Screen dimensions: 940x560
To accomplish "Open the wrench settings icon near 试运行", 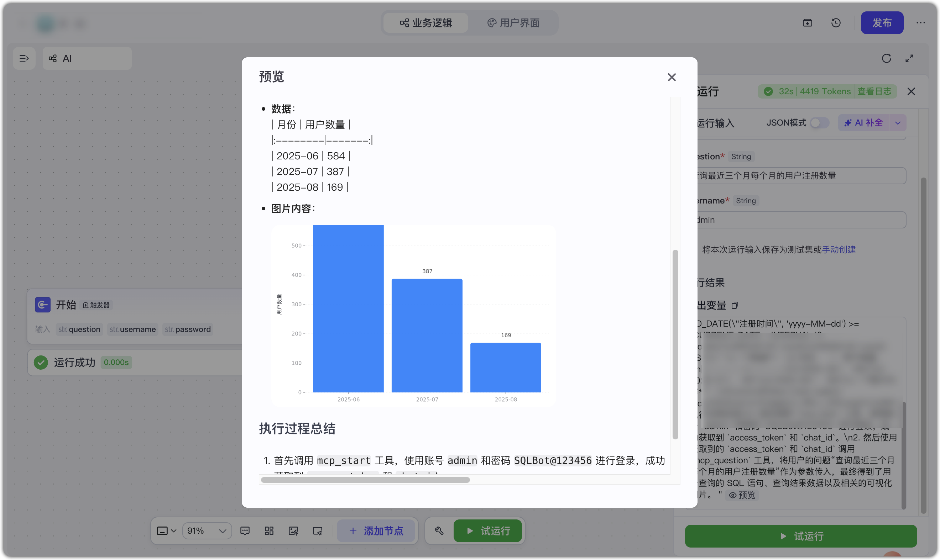I will [439, 530].
